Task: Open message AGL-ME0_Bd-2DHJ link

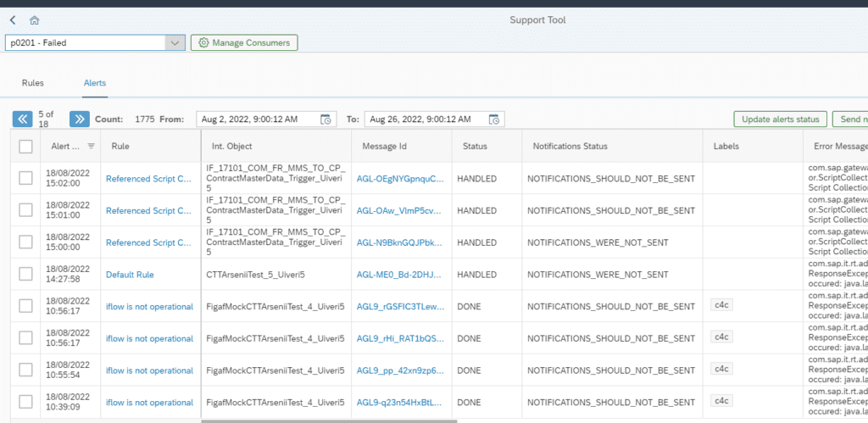Action: click(x=399, y=275)
